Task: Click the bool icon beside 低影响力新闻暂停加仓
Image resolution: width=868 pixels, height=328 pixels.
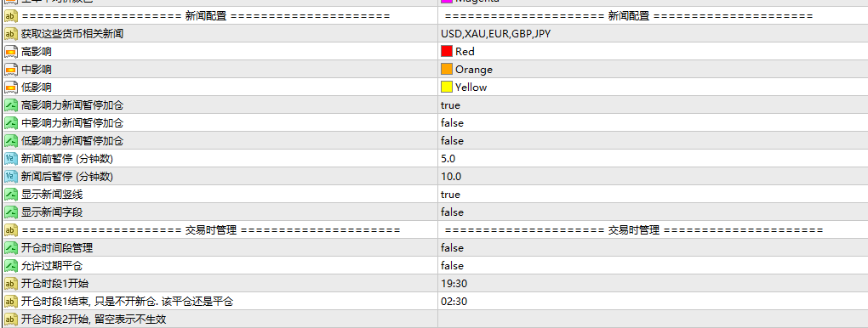Action: (11, 140)
